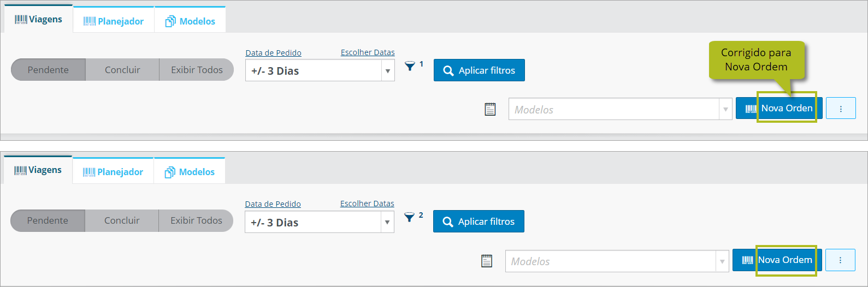
Task: Choose Exibir Todos in the lower panel
Action: click(196, 220)
